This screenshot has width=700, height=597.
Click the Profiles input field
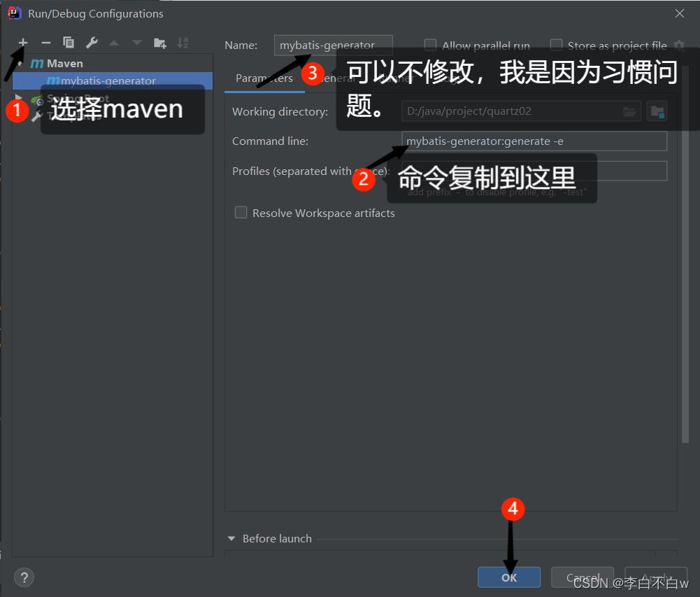click(x=534, y=171)
